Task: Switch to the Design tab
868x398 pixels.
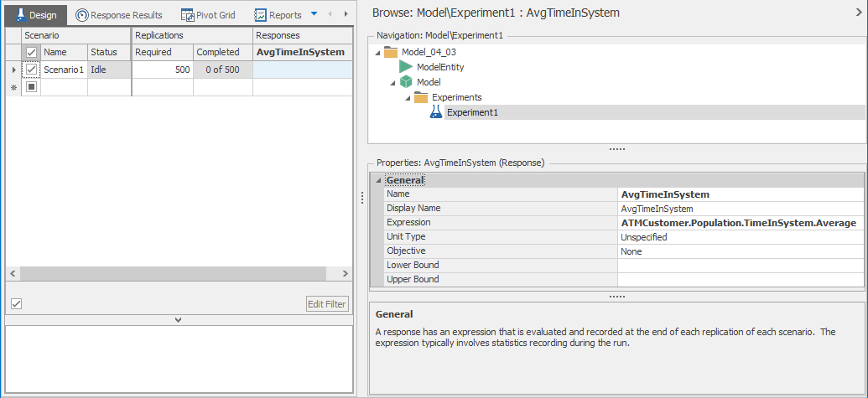Action: coord(36,15)
